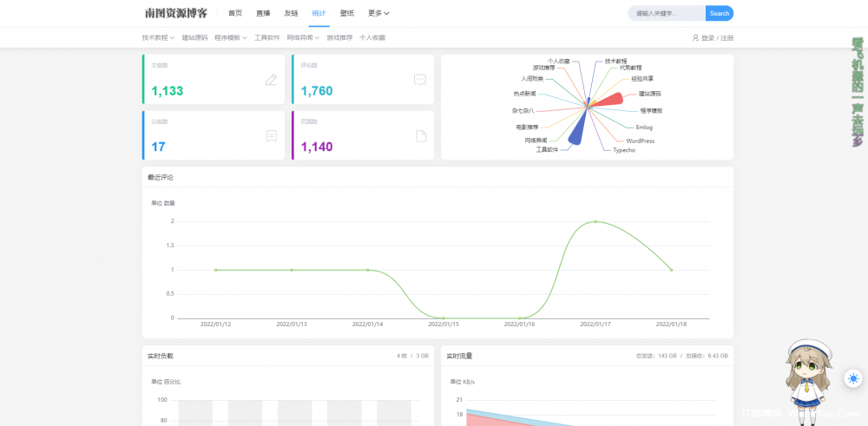Screen dimensions: 868x426
Task: Expand the 技术教程 submenu
Action: point(158,38)
